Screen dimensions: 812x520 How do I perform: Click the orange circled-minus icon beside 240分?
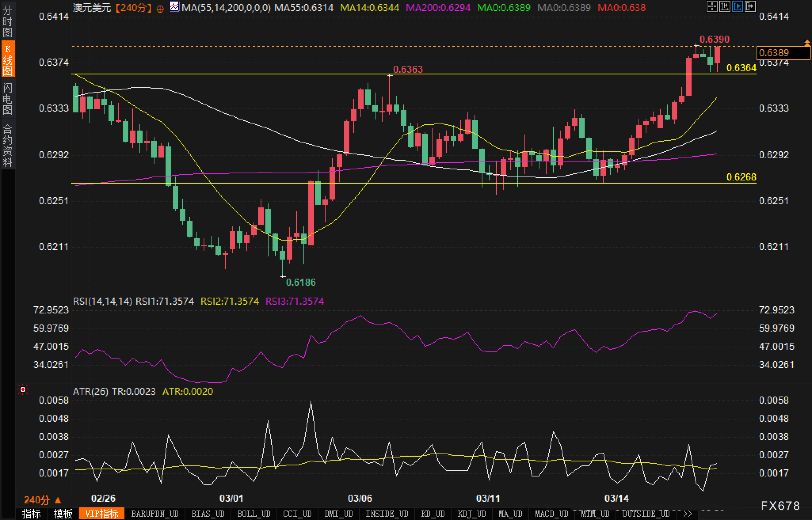coord(160,8)
